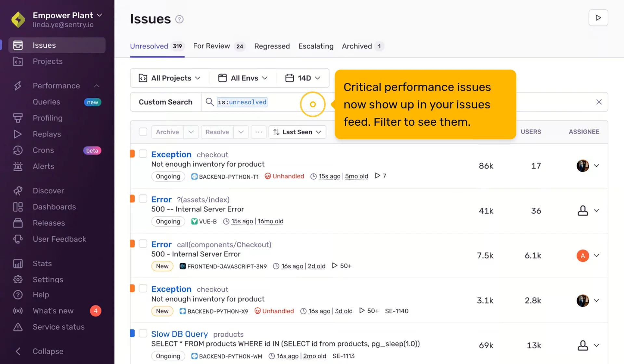Open assignee dropdown on VUE-B row
624x364 pixels.
click(x=596, y=211)
